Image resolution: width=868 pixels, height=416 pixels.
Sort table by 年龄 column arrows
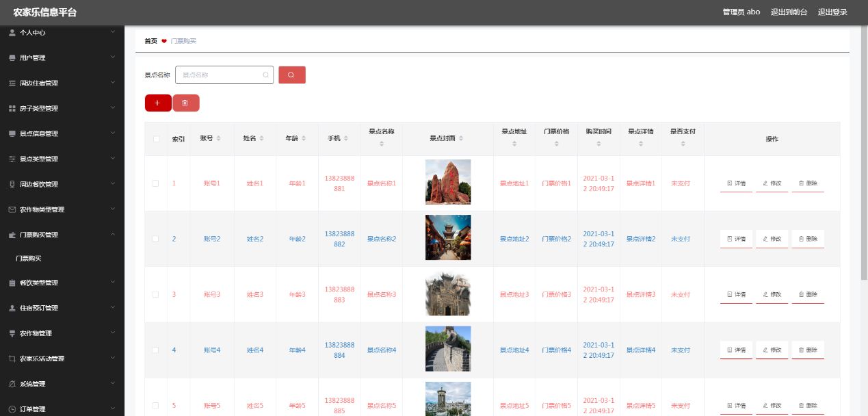[x=304, y=139]
